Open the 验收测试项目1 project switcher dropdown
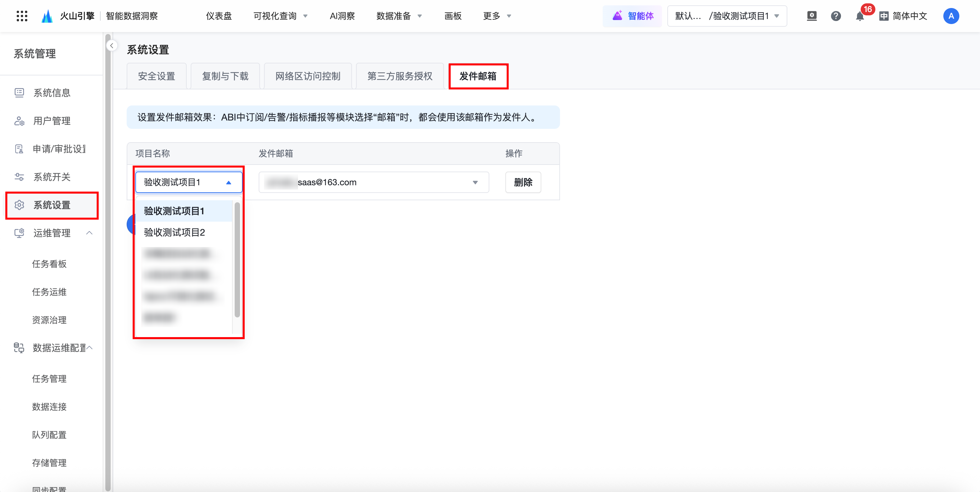The image size is (980, 492). coord(727,16)
